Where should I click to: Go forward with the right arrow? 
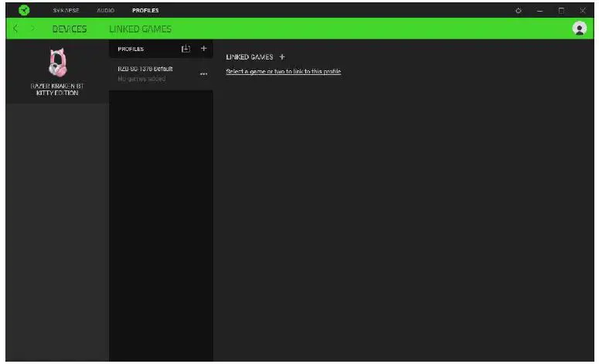(32, 29)
